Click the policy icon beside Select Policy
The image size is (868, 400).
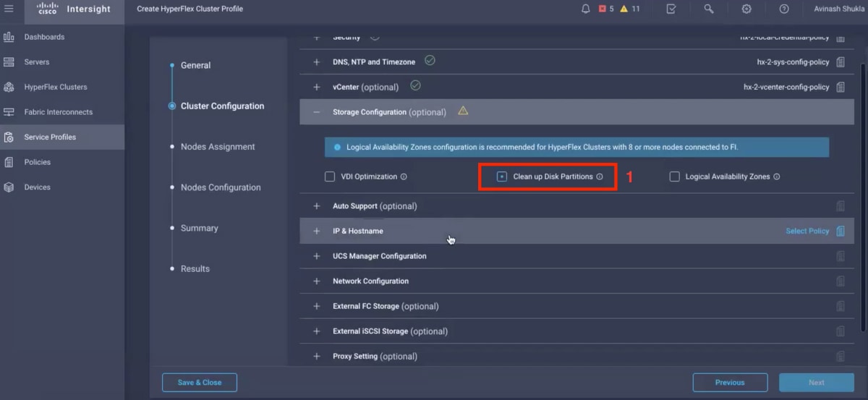pos(841,231)
